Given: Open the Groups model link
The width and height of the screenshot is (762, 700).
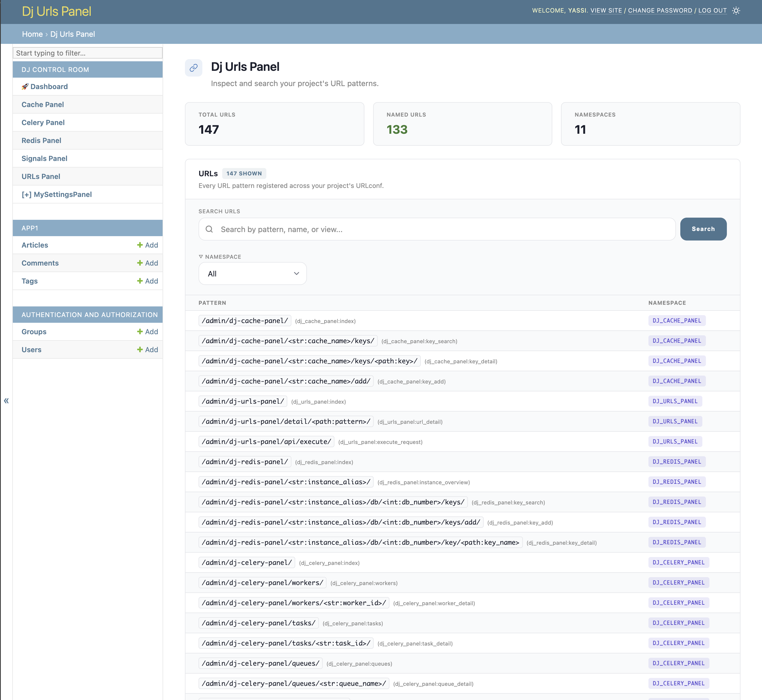Looking at the screenshot, I should coord(34,332).
